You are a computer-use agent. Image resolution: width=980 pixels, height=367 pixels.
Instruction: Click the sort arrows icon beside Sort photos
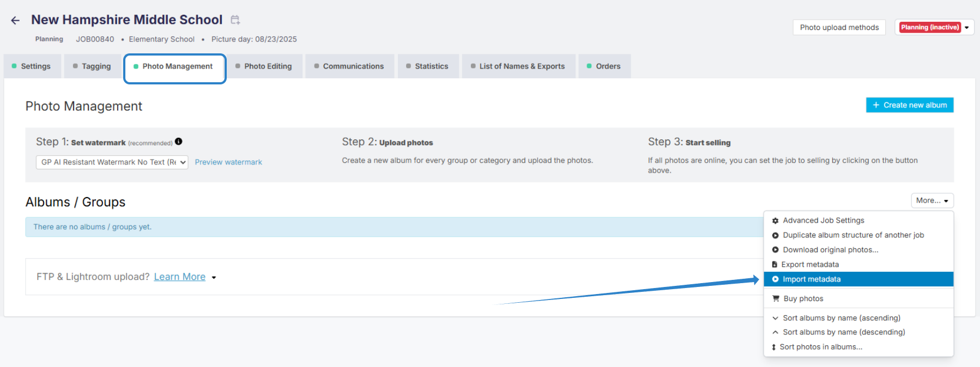tap(773, 347)
